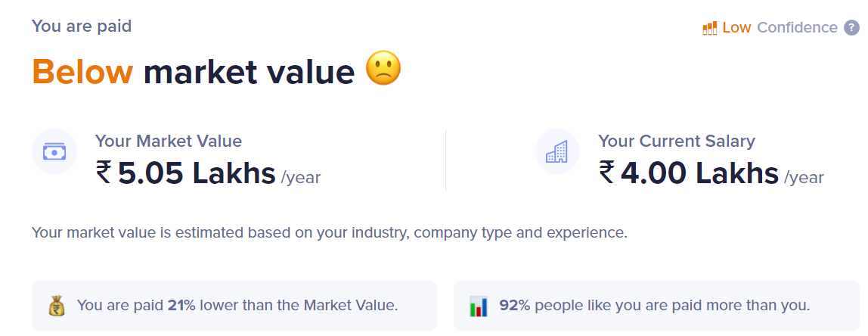Click the building icon beside Your Current Salary
Screen dimensions: 868x336
[557, 151]
